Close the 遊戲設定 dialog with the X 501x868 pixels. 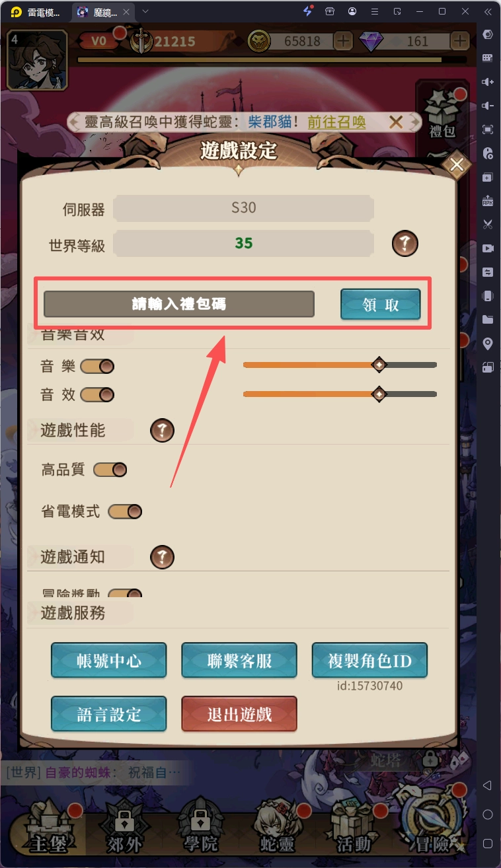coord(457,166)
